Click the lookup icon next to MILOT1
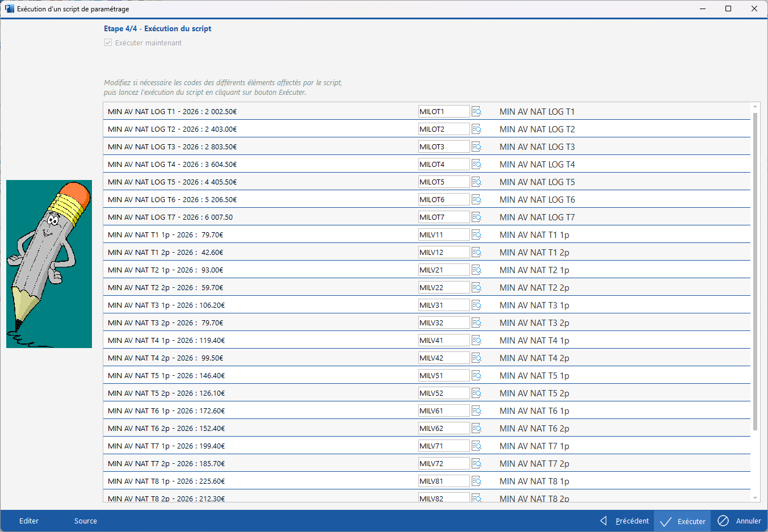This screenshot has height=532, width=768. pos(476,112)
